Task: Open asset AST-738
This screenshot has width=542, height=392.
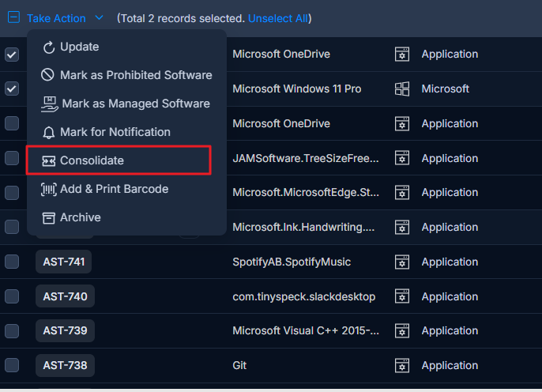Action: pyautogui.click(x=65, y=365)
